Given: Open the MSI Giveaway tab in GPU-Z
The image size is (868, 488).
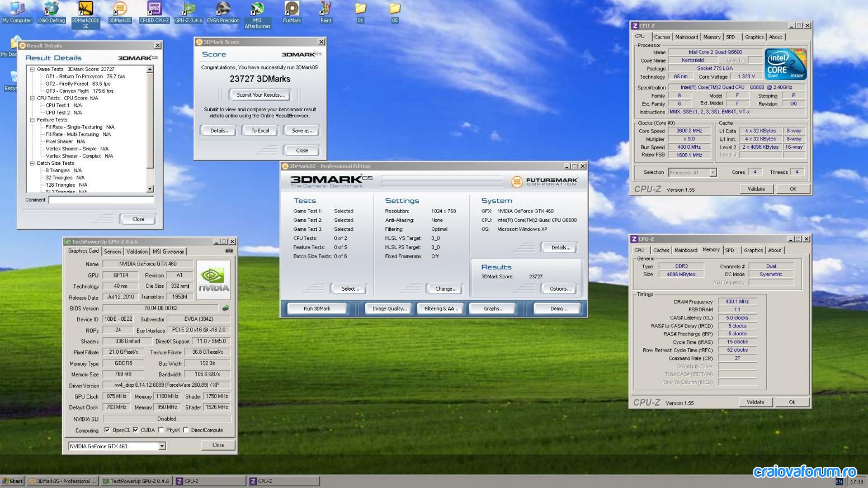Looking at the screenshot, I should pyautogui.click(x=168, y=252).
